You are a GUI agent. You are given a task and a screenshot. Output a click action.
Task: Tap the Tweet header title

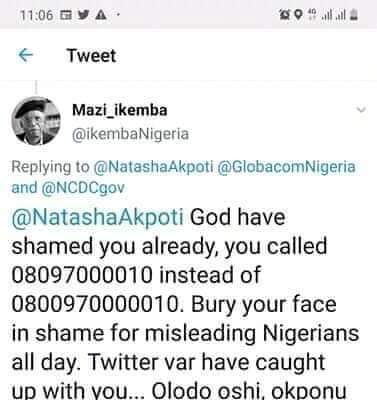tap(91, 55)
